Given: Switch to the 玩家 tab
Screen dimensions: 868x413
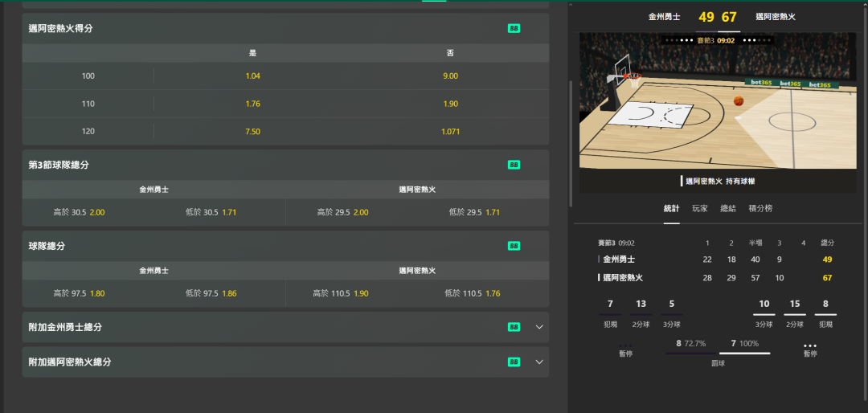Looking at the screenshot, I should pos(700,209).
